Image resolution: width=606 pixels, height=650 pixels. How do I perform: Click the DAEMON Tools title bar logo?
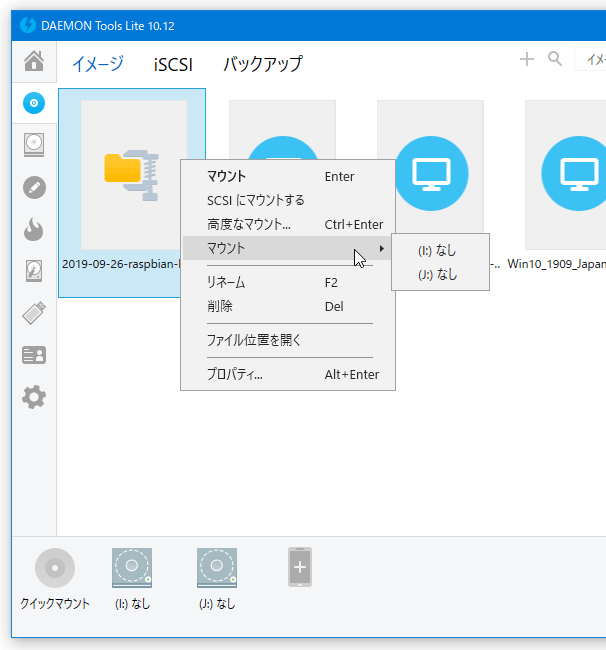pos(28,25)
